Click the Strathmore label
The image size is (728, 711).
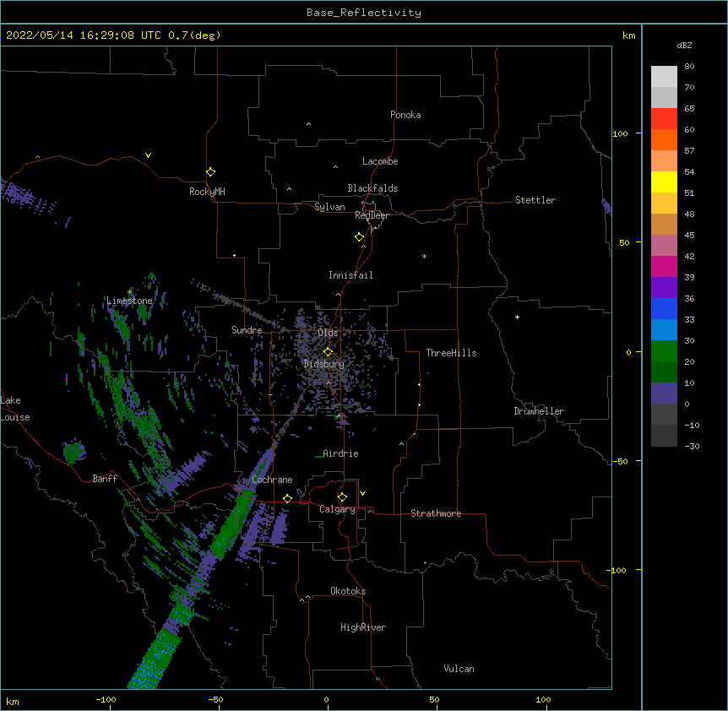click(436, 513)
